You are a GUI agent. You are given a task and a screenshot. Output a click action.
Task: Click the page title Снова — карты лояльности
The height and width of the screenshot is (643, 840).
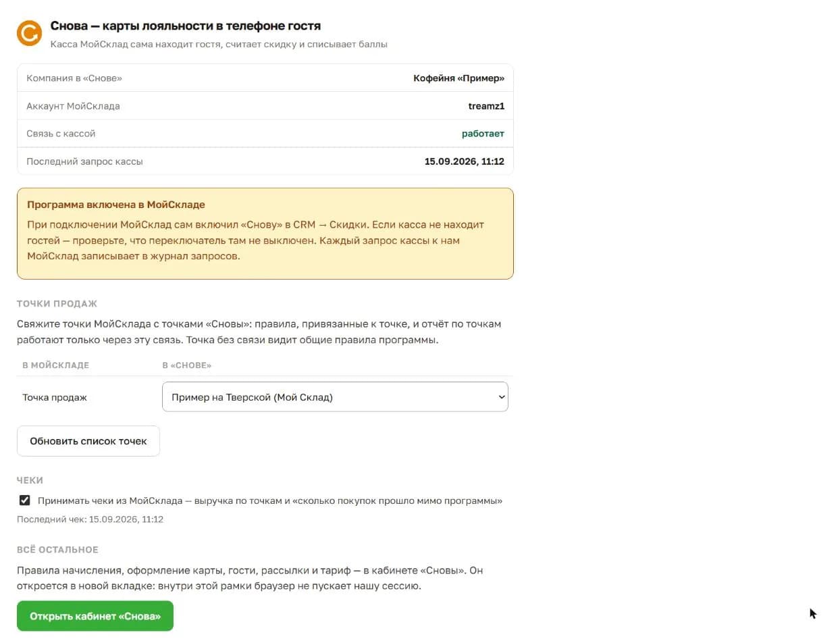tap(186, 26)
